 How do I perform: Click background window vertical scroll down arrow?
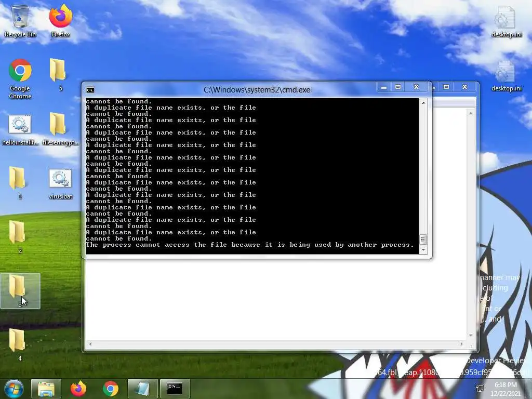pos(471,335)
